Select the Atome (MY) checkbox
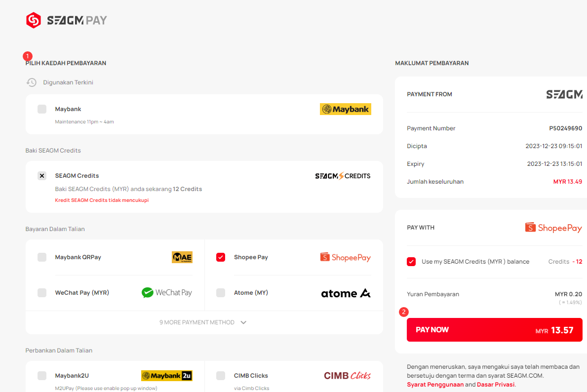Image resolution: width=587 pixels, height=392 pixels. click(221, 292)
